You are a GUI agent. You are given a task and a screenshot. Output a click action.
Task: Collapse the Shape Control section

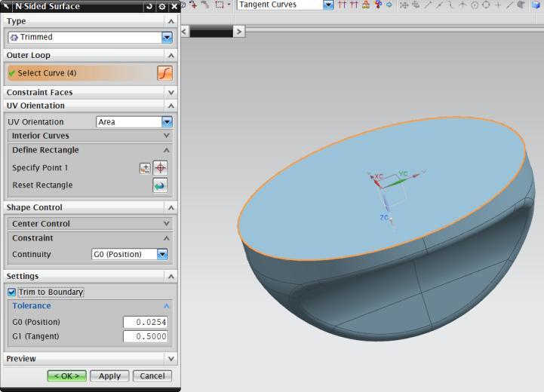coord(171,207)
